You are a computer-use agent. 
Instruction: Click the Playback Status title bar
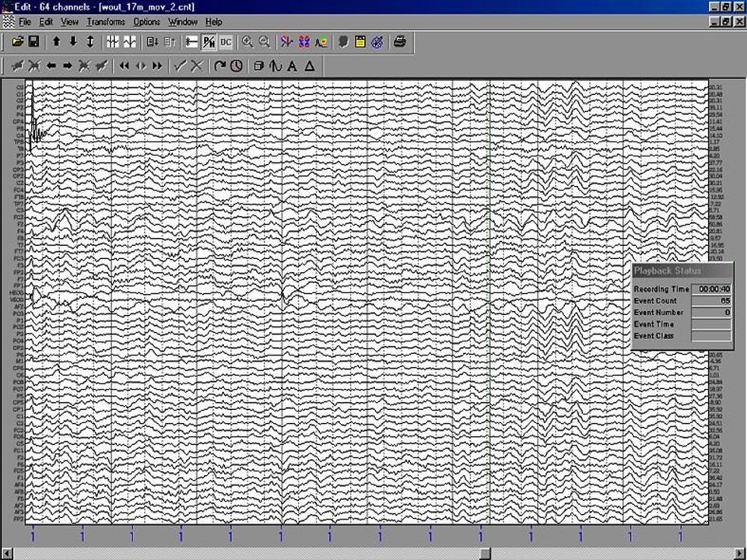pos(682,271)
